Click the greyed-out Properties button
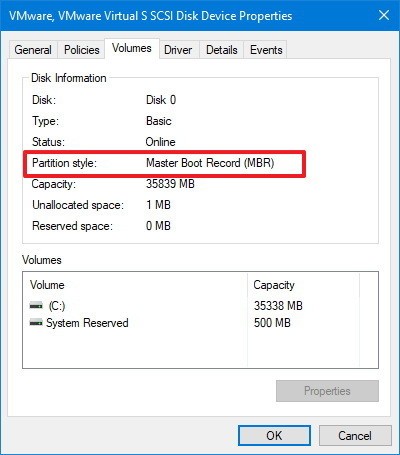The width and height of the screenshot is (400, 455). tap(327, 391)
